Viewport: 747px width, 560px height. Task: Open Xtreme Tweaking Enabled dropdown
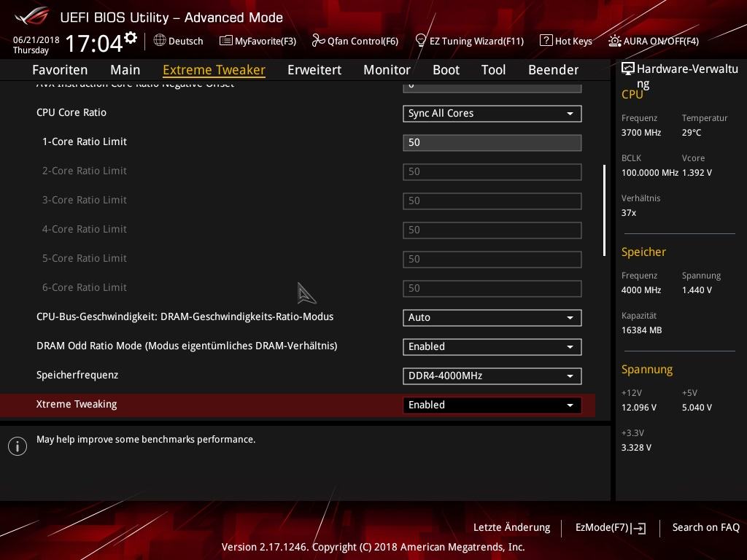point(492,405)
